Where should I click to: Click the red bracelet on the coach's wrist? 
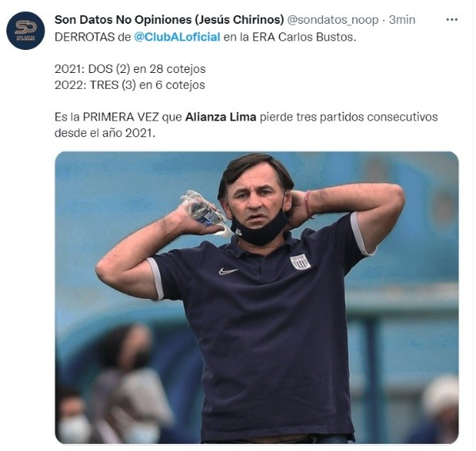309,204
